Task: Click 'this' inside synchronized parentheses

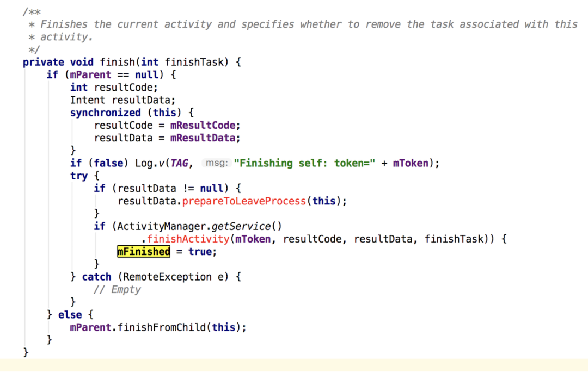Action: 164,113
